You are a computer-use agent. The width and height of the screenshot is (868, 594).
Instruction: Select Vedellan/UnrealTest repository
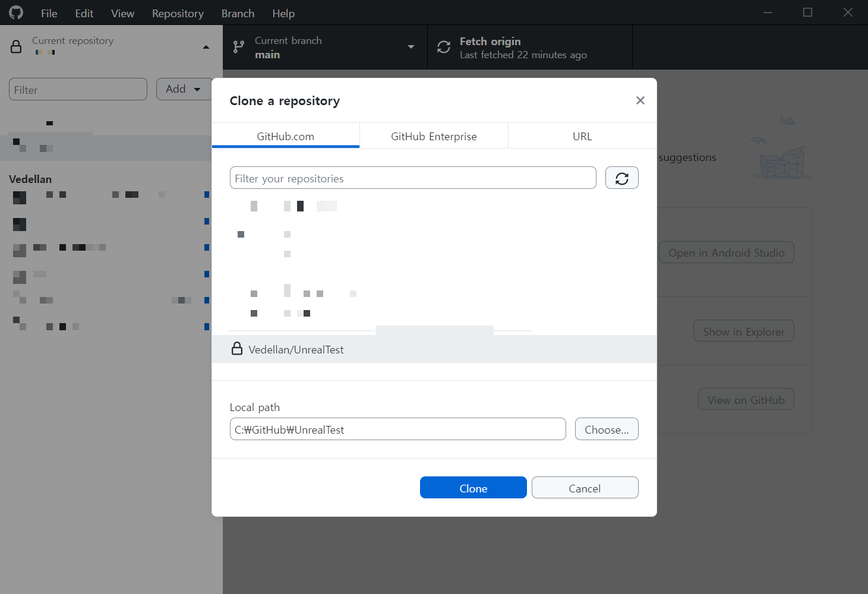[x=434, y=349]
